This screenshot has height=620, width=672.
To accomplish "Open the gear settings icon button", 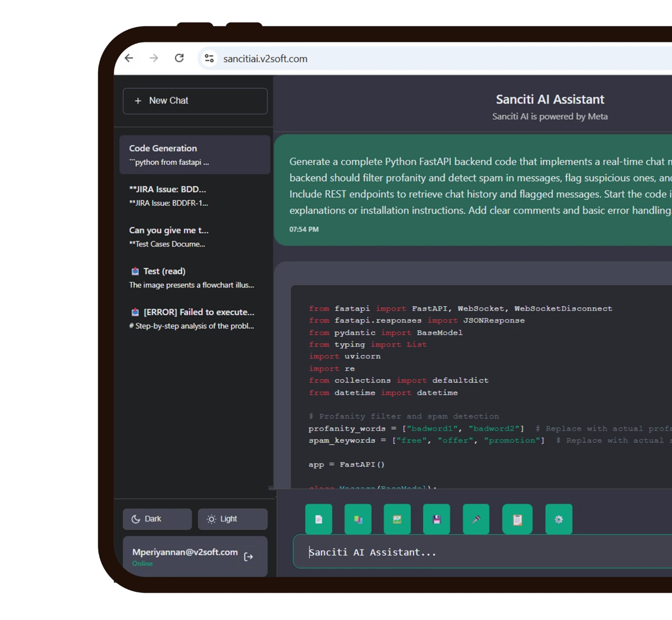I will click(558, 519).
